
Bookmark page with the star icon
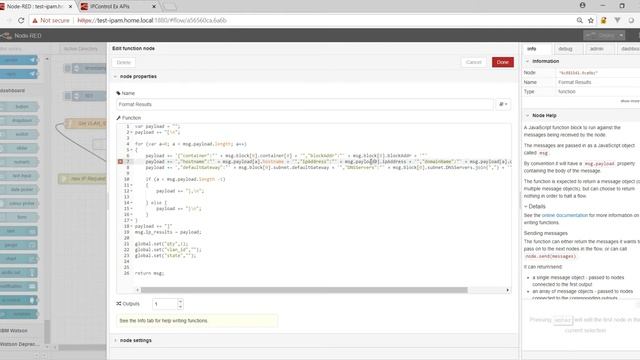591,20
